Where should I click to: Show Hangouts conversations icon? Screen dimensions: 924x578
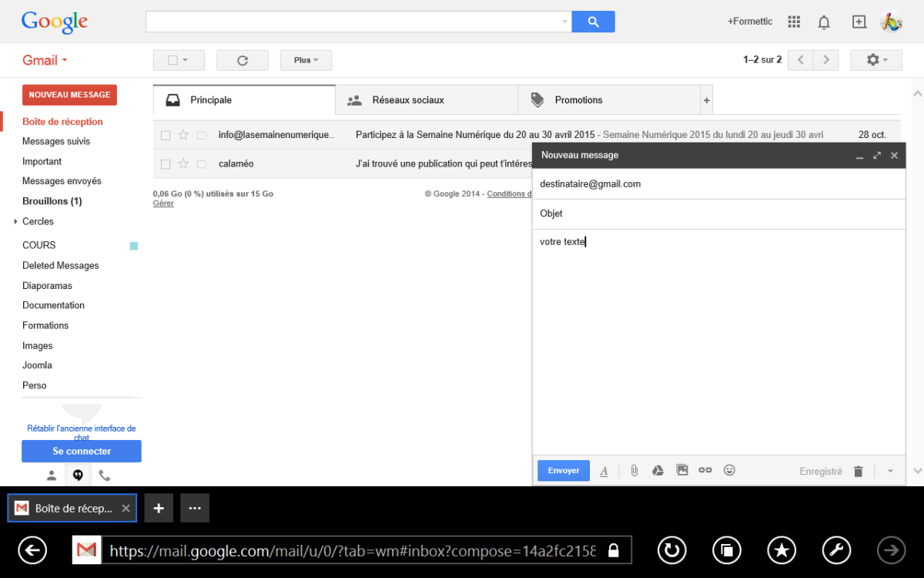78,476
